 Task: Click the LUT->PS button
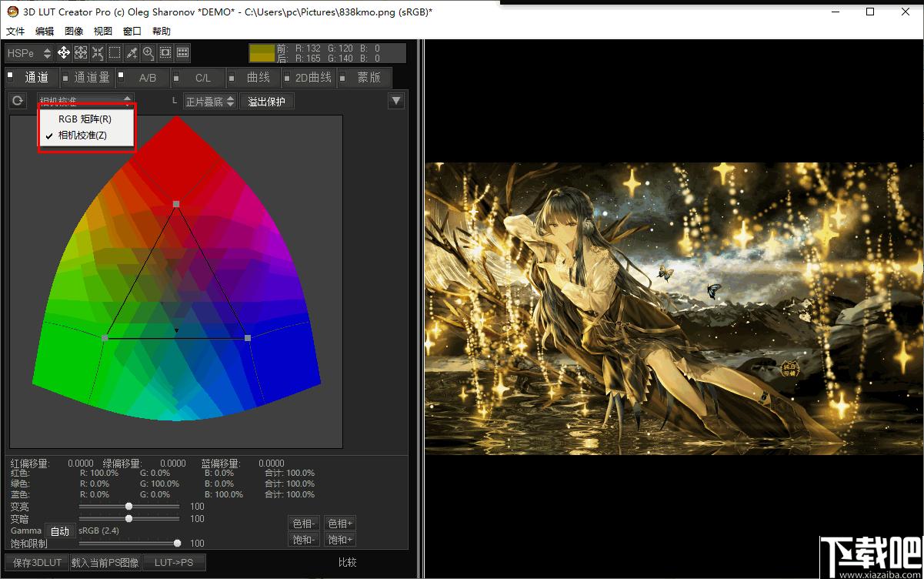[174, 563]
